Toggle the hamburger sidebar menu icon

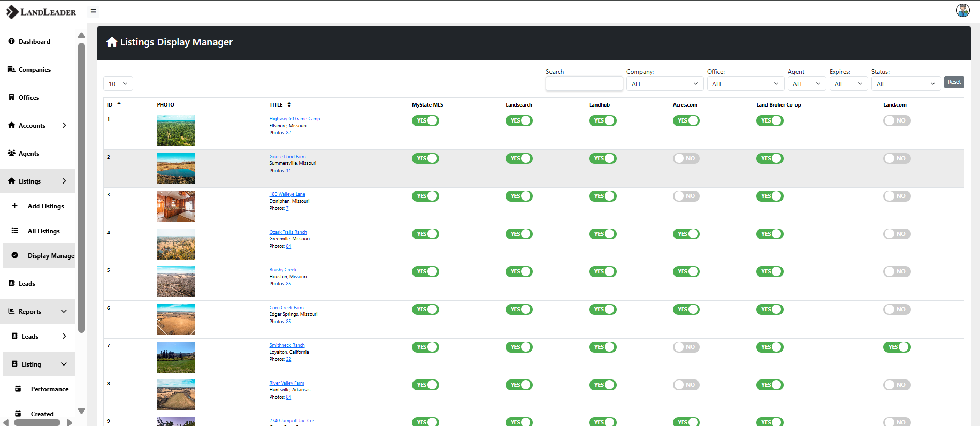pyautogui.click(x=94, y=11)
